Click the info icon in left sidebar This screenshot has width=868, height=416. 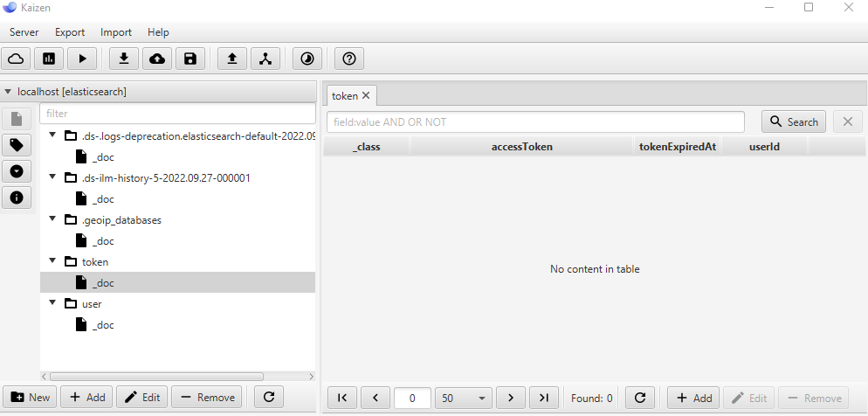[x=17, y=198]
